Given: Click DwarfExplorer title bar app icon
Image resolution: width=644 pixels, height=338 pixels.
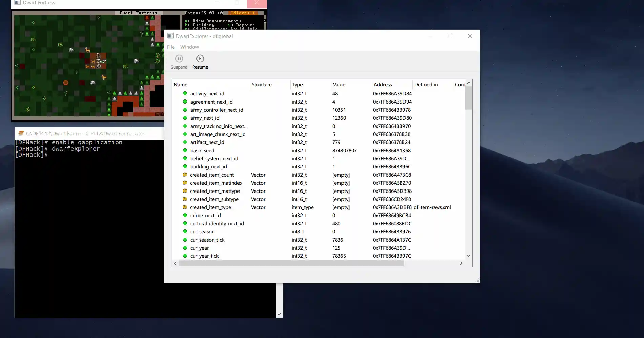Looking at the screenshot, I should pyautogui.click(x=171, y=36).
